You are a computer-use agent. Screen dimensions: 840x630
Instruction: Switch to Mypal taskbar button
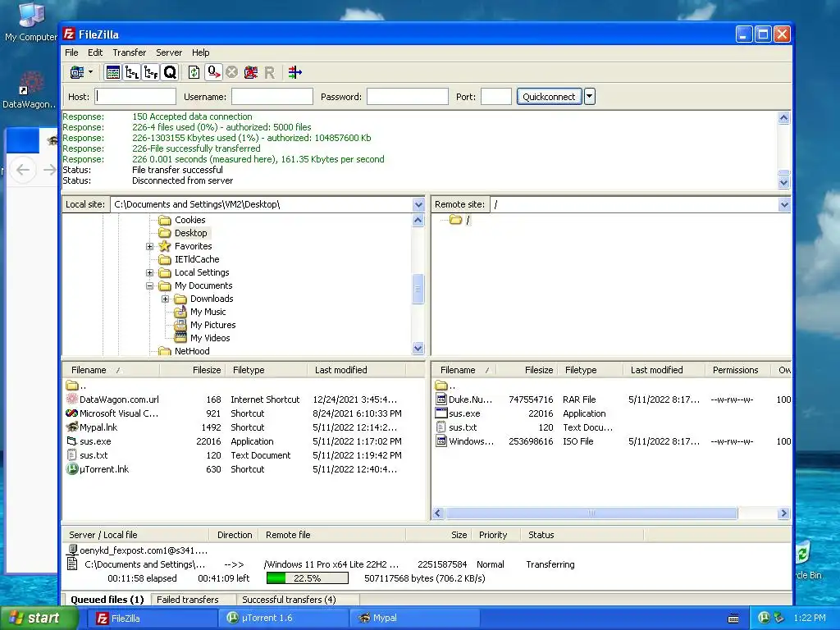pyautogui.click(x=413, y=619)
